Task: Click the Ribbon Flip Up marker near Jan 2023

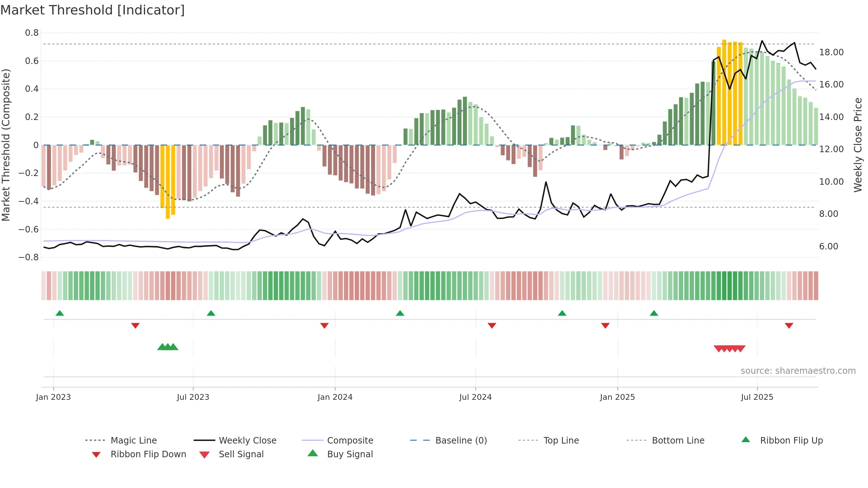Action: pos(60,313)
